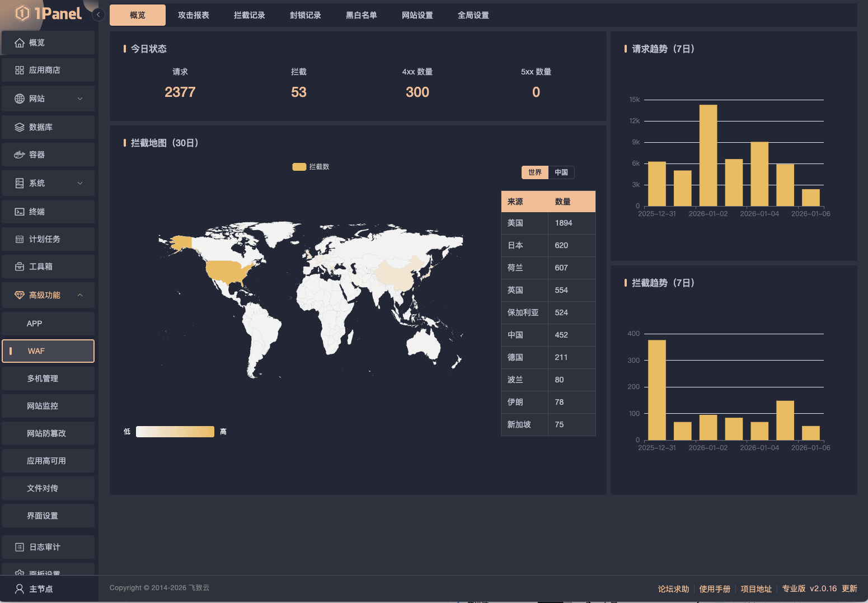Switch map to World (世界) view
Viewport: 868px width, 603px height.
pyautogui.click(x=534, y=172)
